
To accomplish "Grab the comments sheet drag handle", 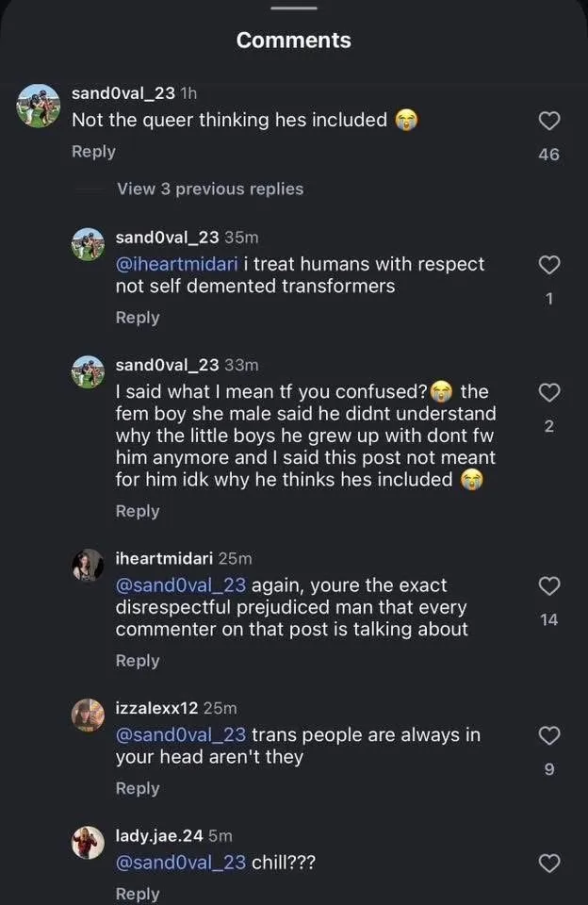I will 294,8.
